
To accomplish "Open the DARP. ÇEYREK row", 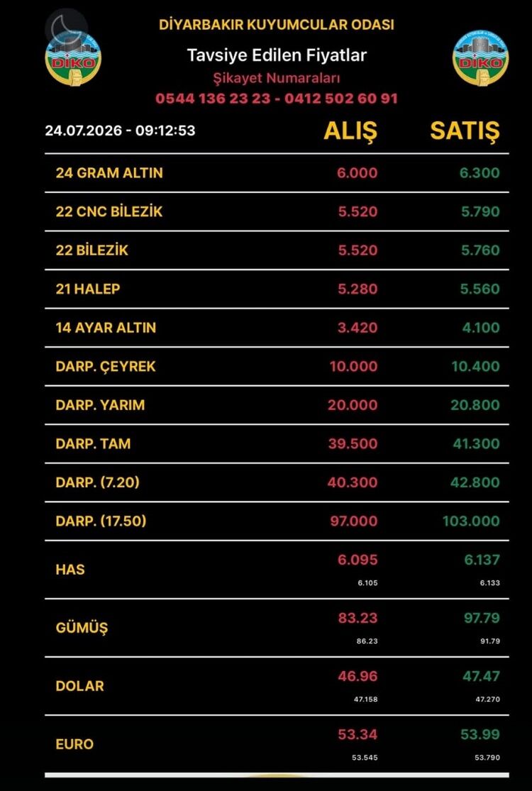I will pos(277,366).
